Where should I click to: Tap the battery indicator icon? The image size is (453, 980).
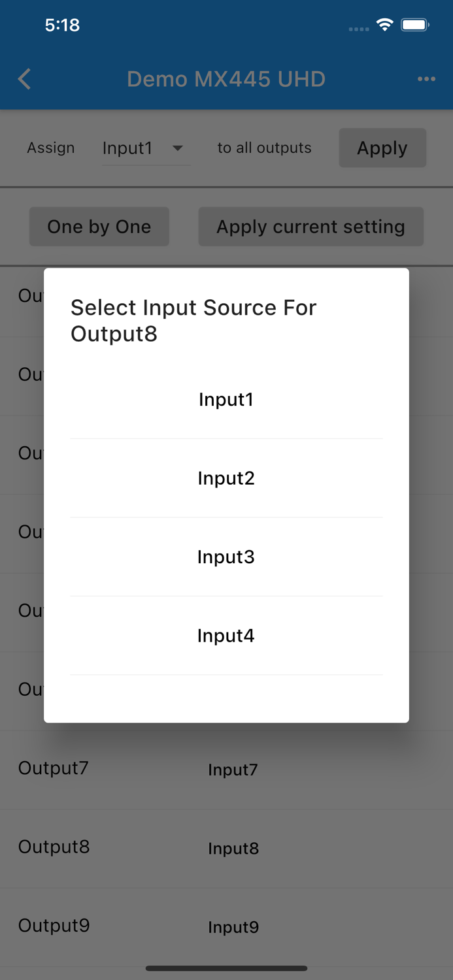pos(415,25)
